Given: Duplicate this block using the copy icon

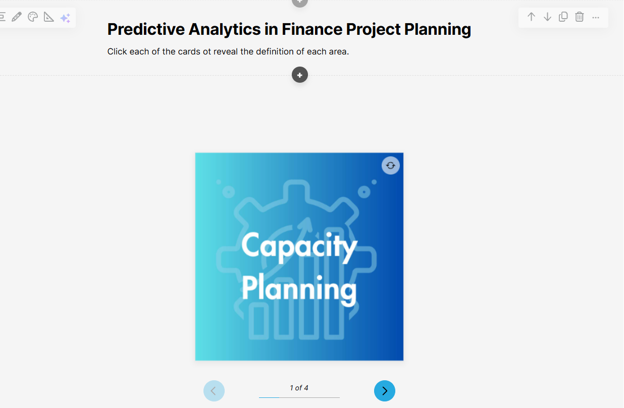Looking at the screenshot, I should (563, 17).
